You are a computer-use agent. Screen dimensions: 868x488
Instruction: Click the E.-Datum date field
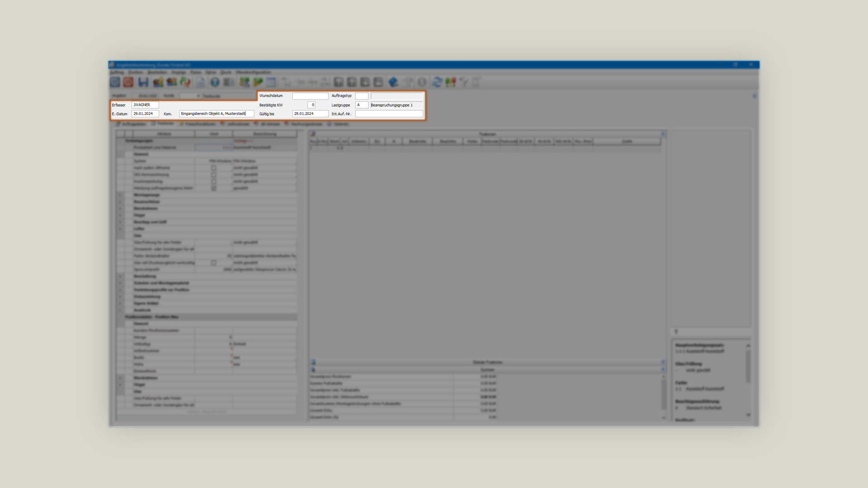point(145,114)
